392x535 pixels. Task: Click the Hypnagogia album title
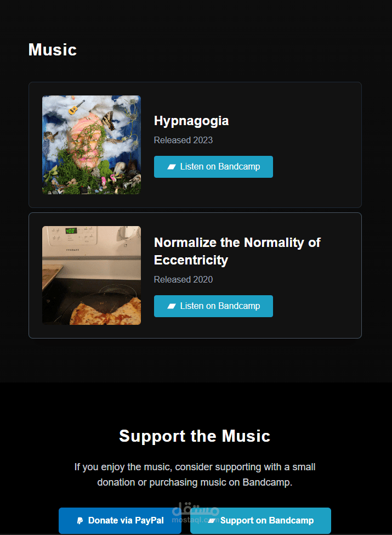click(191, 121)
